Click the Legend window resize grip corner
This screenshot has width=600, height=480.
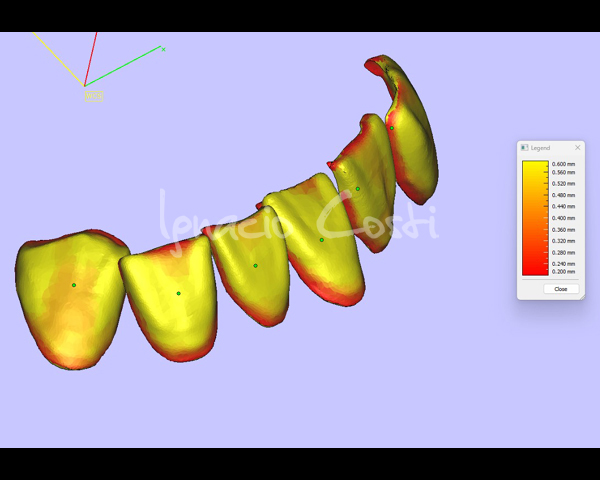(582, 298)
